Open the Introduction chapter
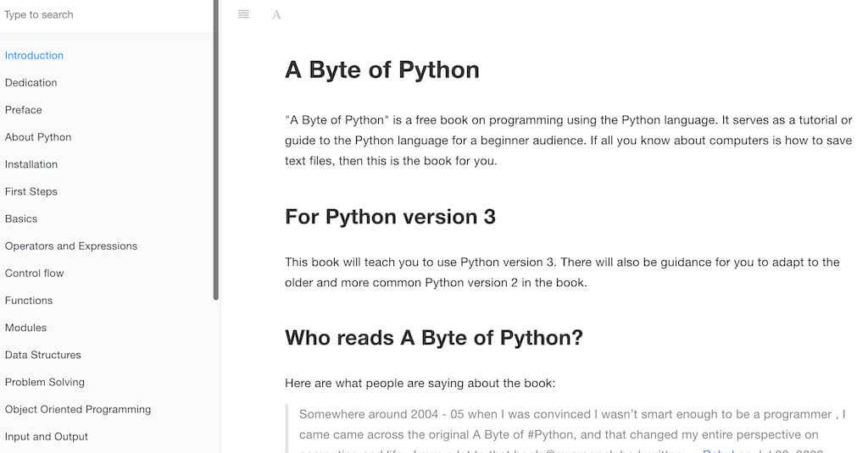The height and width of the screenshot is (453, 868). point(34,55)
